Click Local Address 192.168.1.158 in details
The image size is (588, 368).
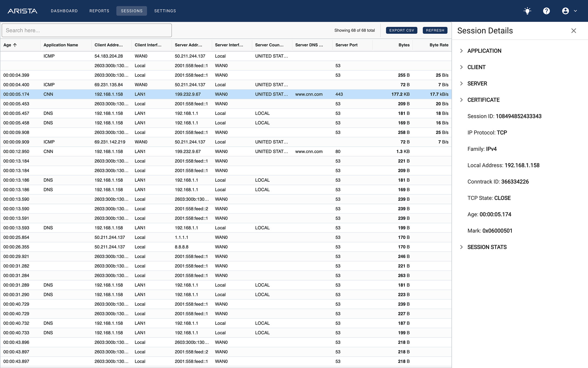522,165
